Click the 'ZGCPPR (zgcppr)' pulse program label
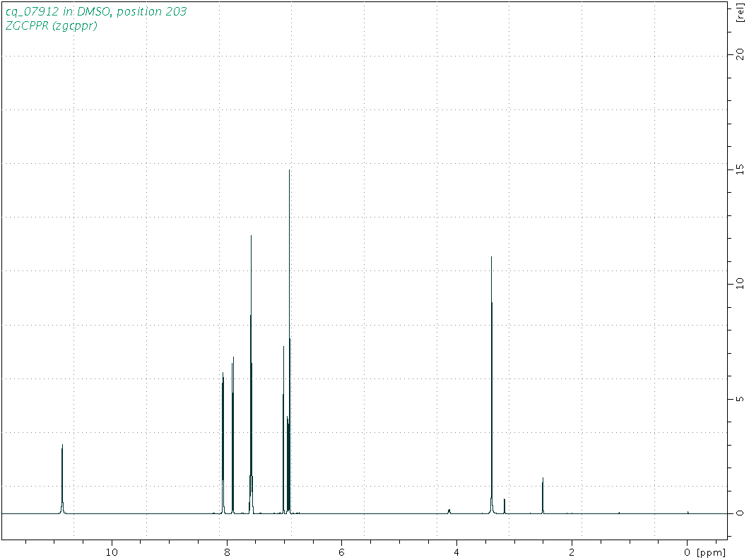The image size is (749, 560). coord(51,25)
